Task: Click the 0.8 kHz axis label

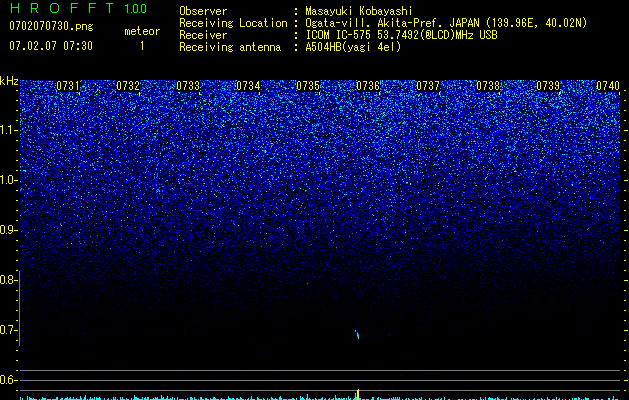Action: (8, 280)
